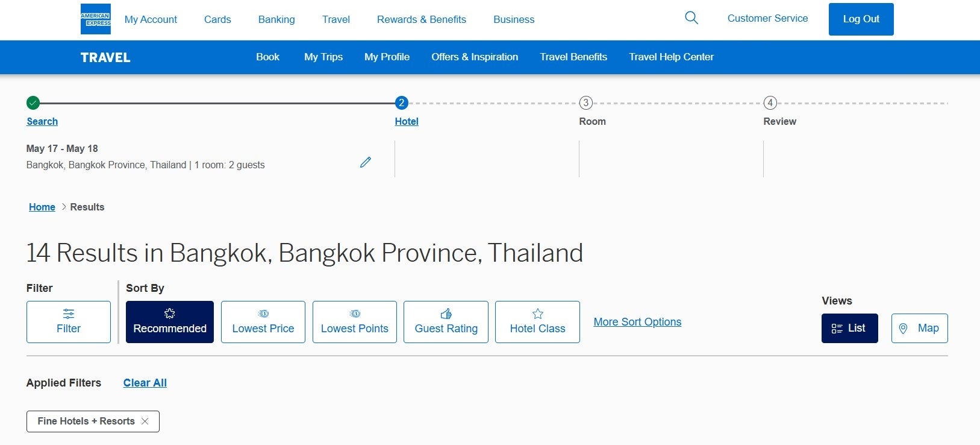
Task: Open the Business menu
Action: [514, 19]
